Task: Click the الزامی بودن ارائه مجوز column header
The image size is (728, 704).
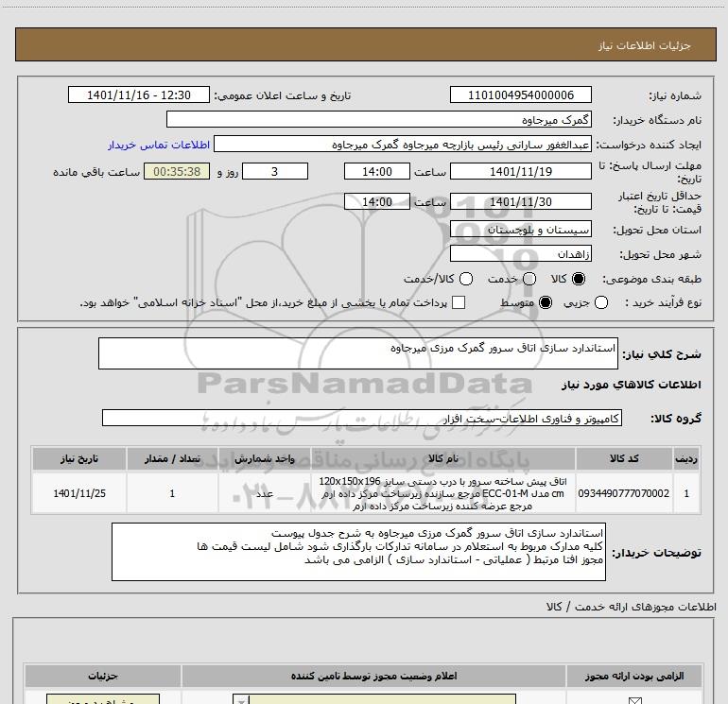Action: point(634,677)
